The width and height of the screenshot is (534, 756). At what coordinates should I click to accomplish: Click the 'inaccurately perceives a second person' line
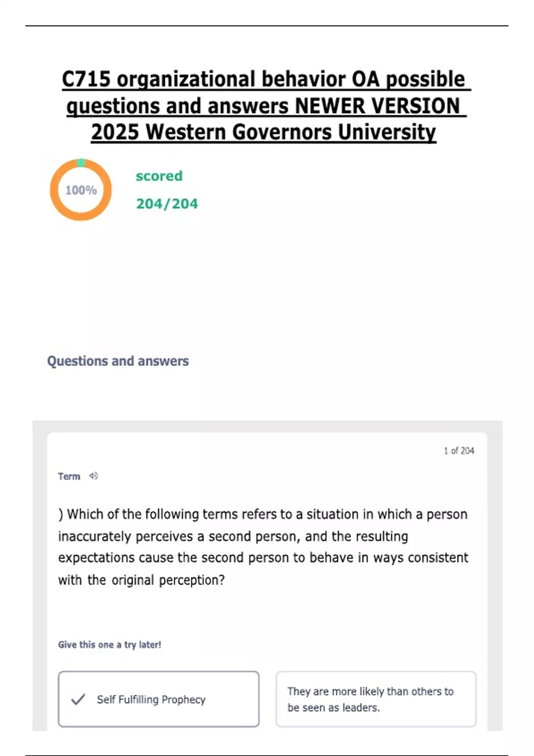click(233, 536)
